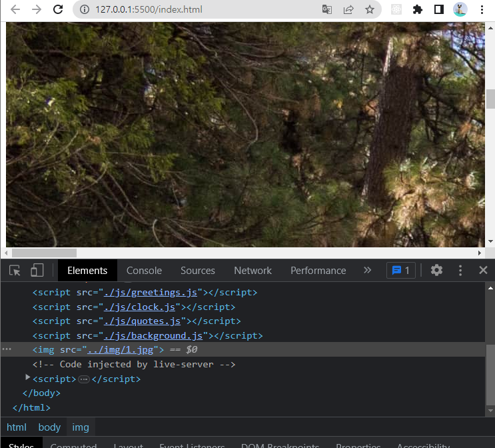Viewport: 495px width, 448px height.
Task: Open the profile avatar menu
Action: (460, 9)
